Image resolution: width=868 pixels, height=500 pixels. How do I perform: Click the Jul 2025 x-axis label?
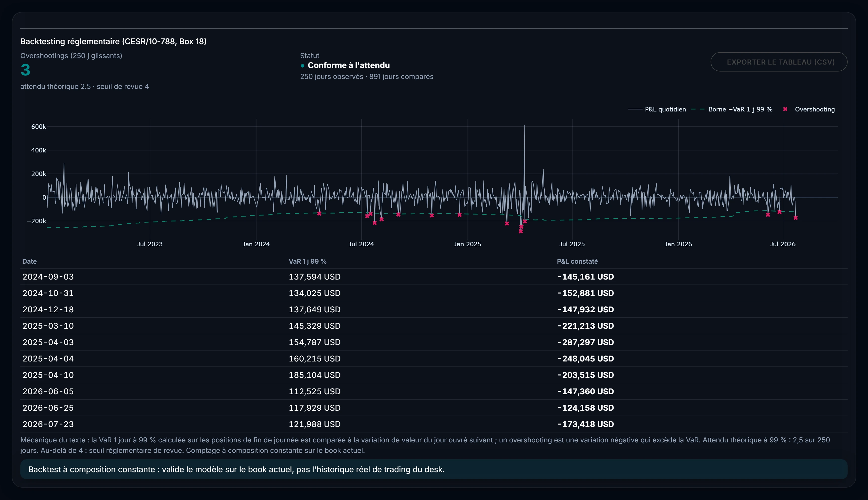572,244
